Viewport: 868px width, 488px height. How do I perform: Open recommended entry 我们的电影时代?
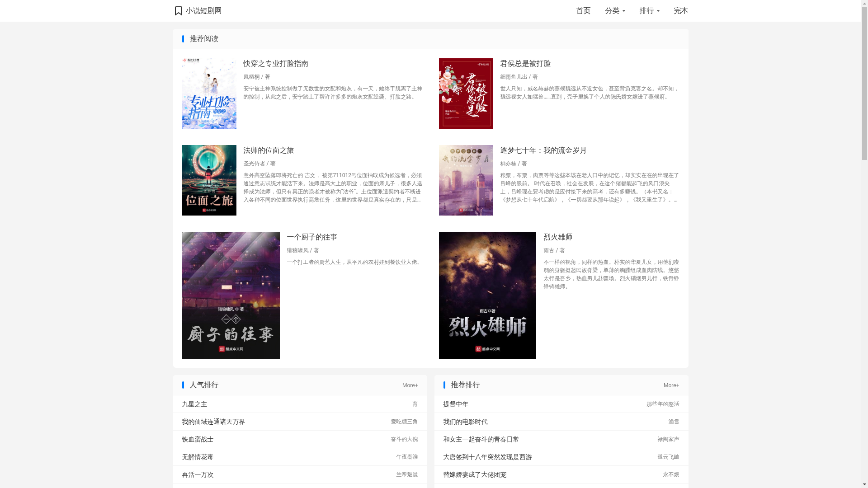(x=465, y=422)
